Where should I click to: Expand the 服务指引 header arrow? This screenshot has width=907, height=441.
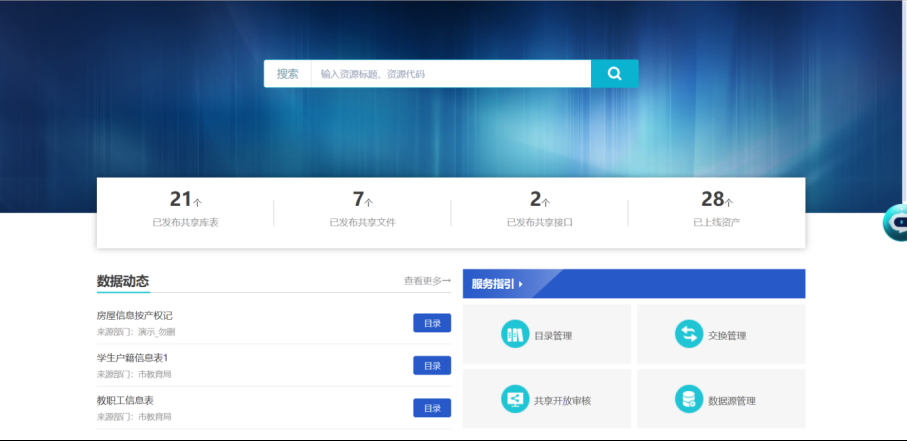[x=521, y=284]
